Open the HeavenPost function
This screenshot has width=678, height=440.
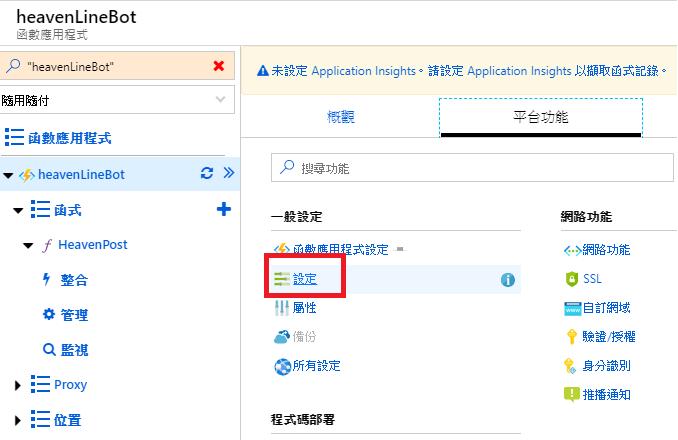tap(93, 245)
